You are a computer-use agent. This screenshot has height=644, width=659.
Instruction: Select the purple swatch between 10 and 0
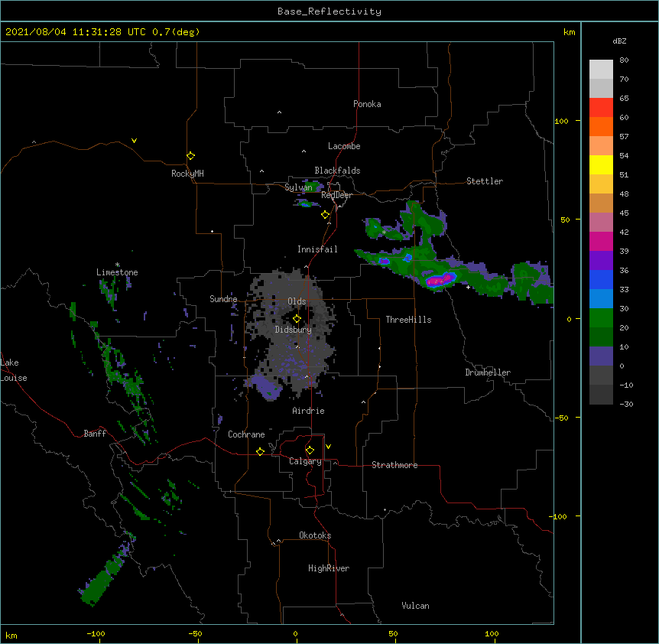click(x=601, y=356)
